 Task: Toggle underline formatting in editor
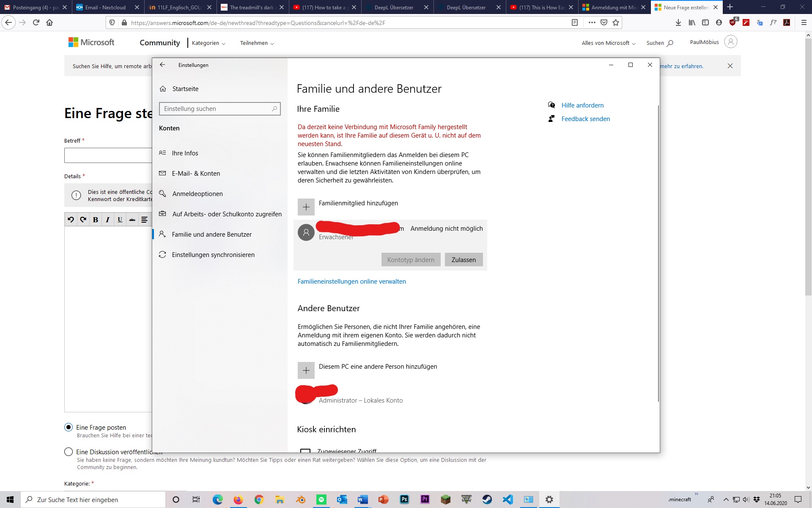click(120, 219)
